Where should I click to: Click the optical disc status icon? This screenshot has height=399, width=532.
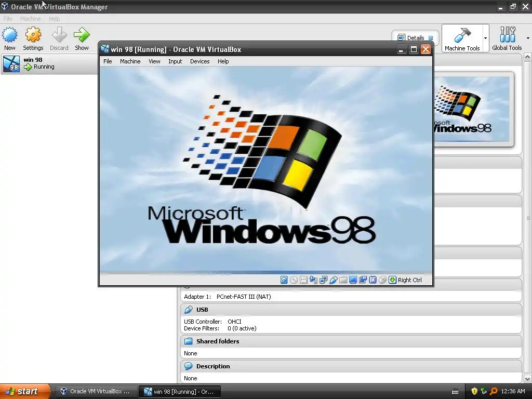pyautogui.click(x=294, y=280)
